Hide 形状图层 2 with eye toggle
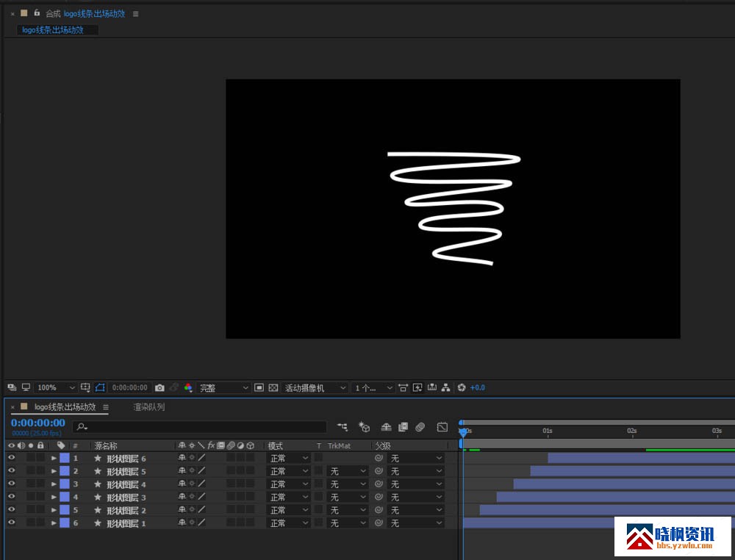The image size is (735, 560). (11, 509)
